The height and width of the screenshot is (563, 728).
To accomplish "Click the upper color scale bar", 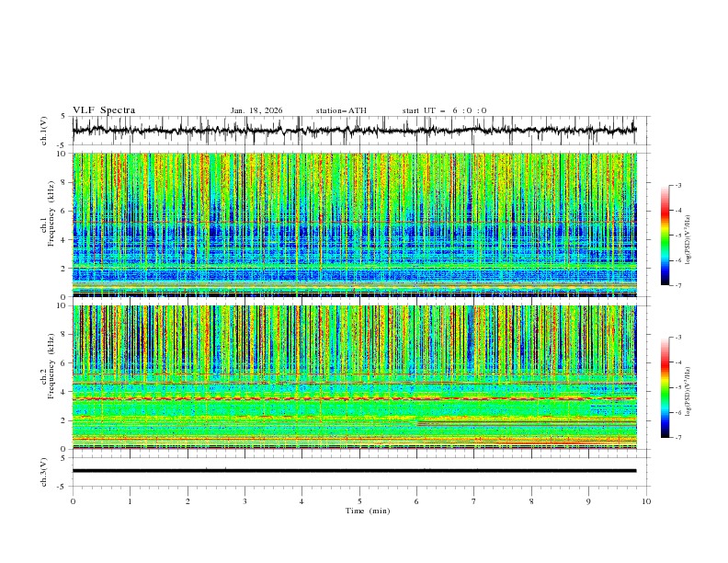I will coord(665,236).
